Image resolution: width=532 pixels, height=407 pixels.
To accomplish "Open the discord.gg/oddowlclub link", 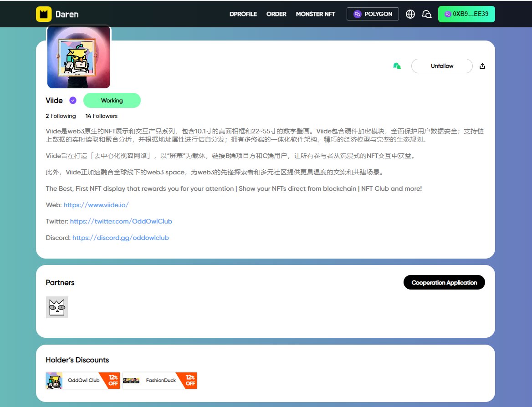I will click(x=120, y=238).
